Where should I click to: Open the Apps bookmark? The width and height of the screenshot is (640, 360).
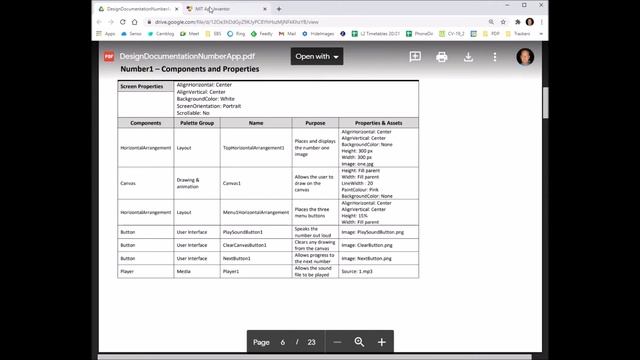coord(106,34)
